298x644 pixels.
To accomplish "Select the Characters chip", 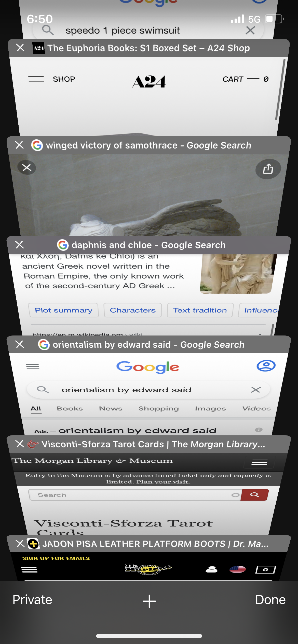I will pos(133,310).
